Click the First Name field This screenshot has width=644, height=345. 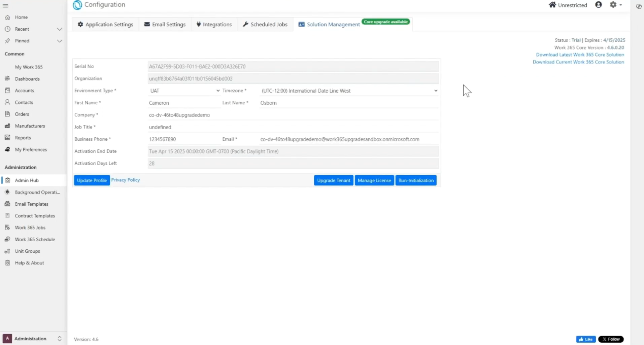pos(184,103)
